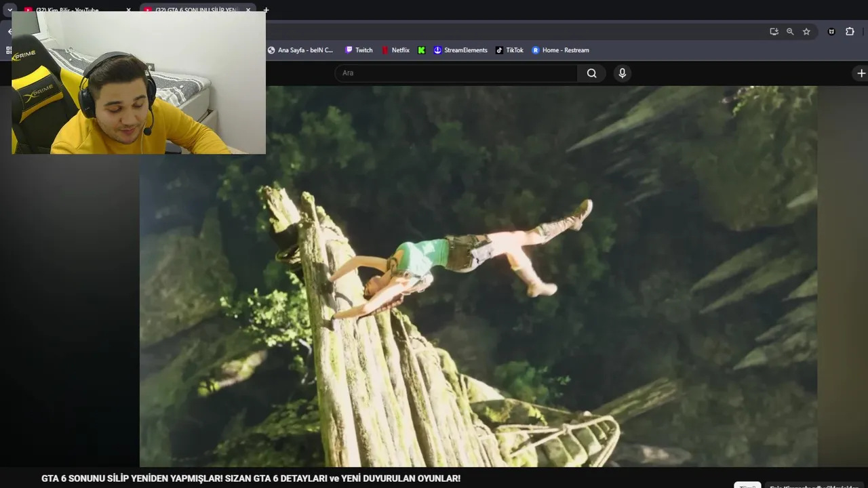Bookmark this page with the star icon
Image resolution: width=868 pixels, height=488 pixels.
[x=806, y=31]
